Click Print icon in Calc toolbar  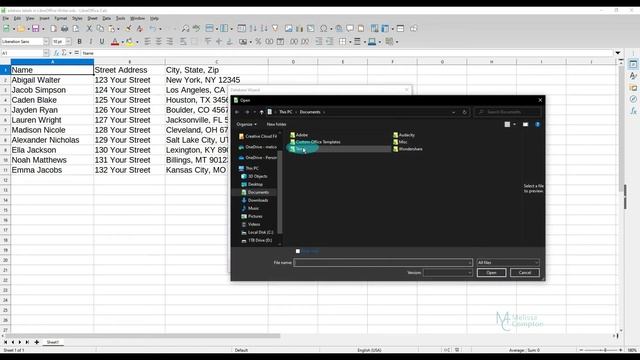coord(64,29)
